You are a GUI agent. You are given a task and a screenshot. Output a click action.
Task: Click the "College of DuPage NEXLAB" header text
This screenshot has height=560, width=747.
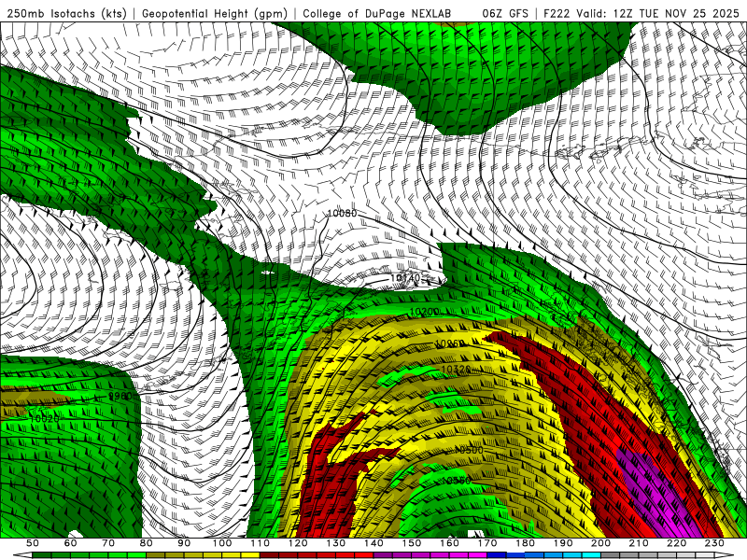click(376, 13)
